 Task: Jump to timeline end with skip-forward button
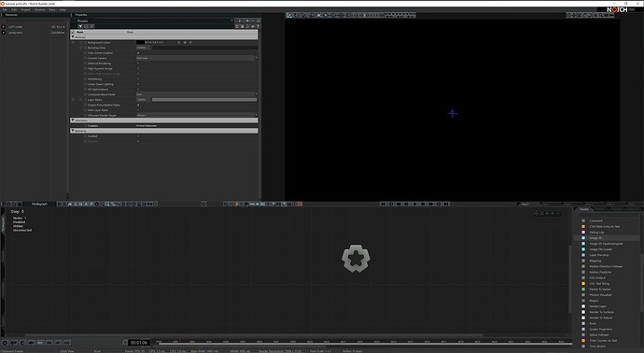click(x=446, y=204)
